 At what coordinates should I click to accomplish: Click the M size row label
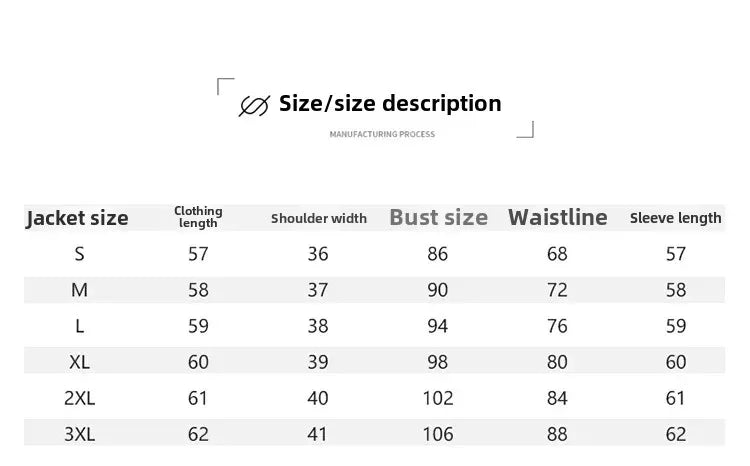(79, 290)
